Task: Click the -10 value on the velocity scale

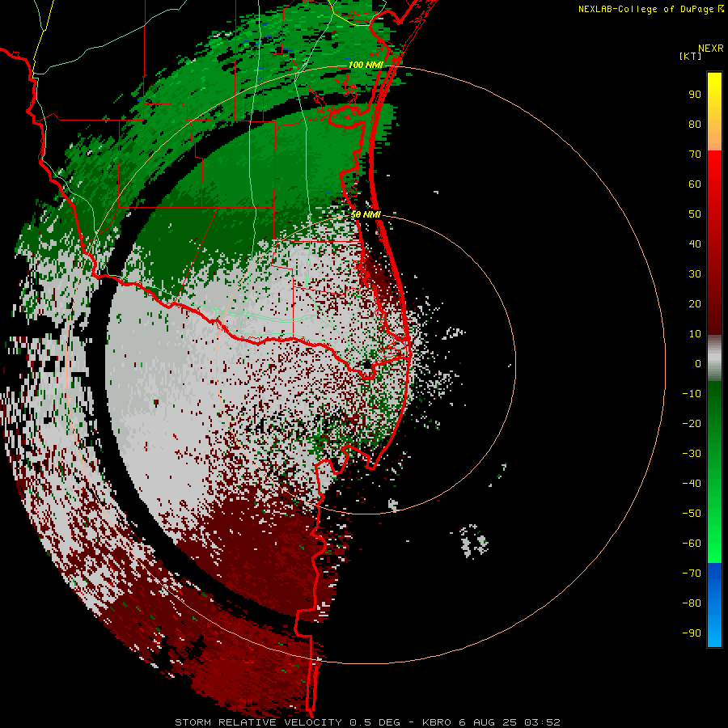Action: tap(692, 394)
